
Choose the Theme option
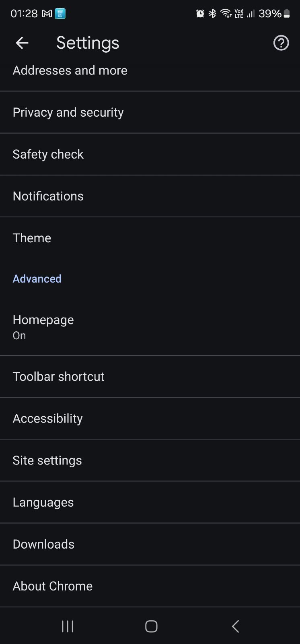pyautogui.click(x=32, y=238)
